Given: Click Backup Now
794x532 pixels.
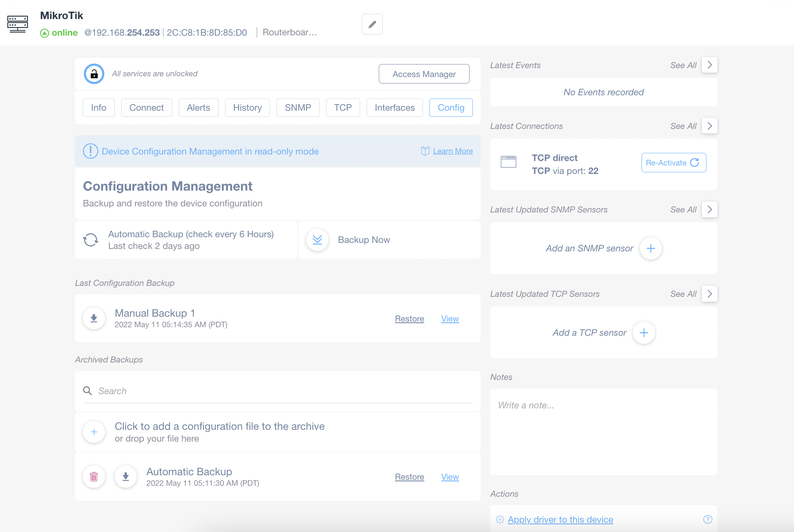Looking at the screenshot, I should [x=364, y=240].
